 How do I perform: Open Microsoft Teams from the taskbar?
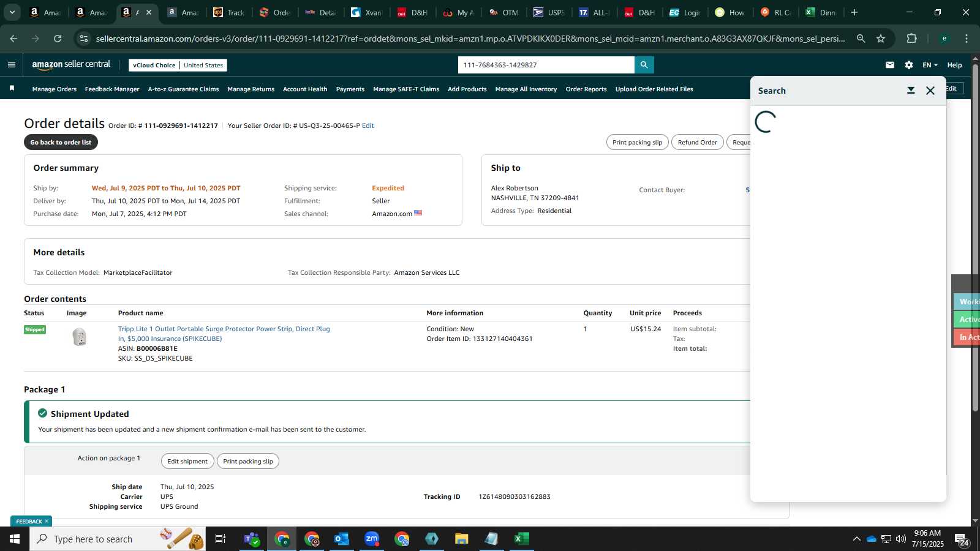coord(252,539)
